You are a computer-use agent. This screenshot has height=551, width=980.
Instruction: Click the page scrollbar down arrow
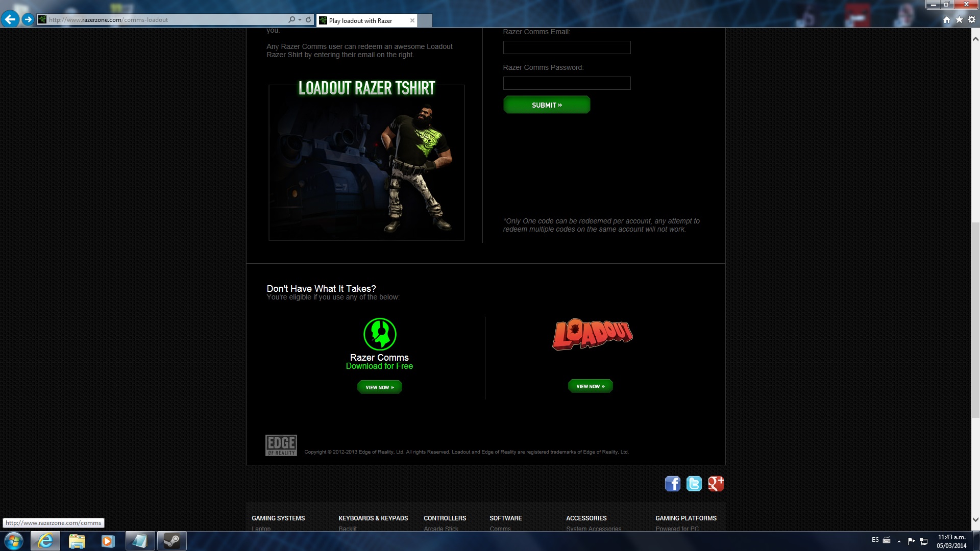(x=975, y=520)
